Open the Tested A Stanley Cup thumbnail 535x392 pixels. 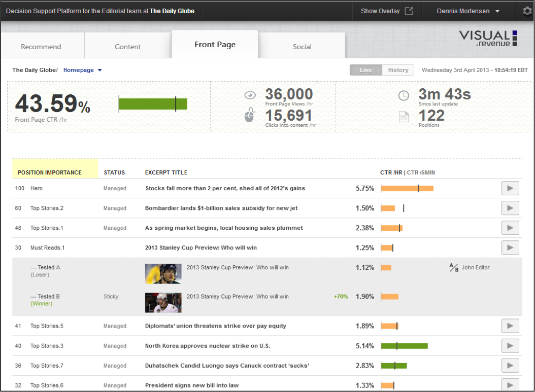163,274
